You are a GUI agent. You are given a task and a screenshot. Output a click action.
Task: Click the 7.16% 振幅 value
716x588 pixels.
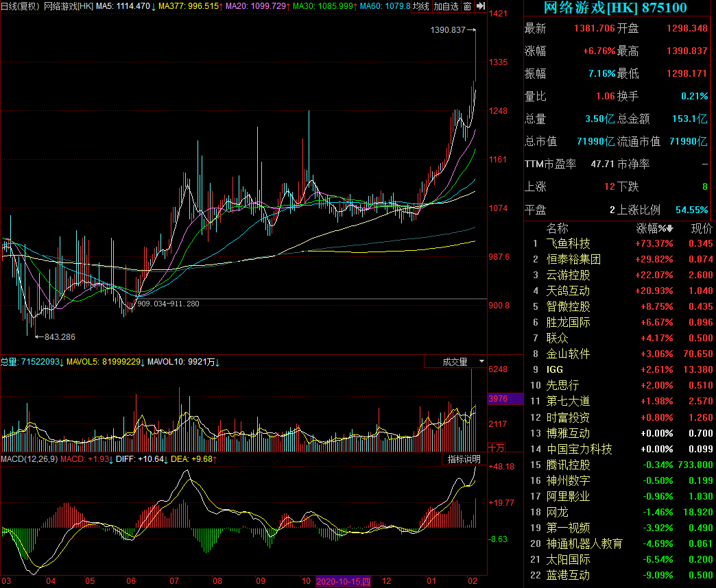[x=602, y=73]
